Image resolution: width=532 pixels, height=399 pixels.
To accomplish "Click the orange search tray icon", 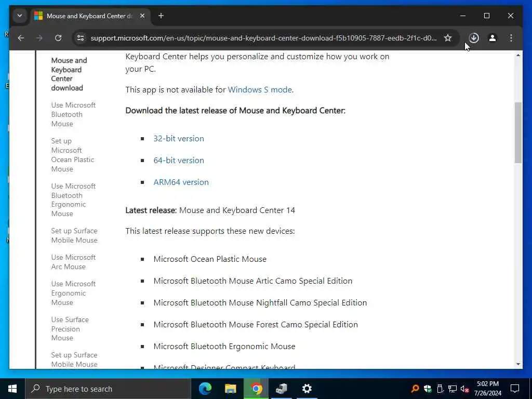I will (415, 389).
